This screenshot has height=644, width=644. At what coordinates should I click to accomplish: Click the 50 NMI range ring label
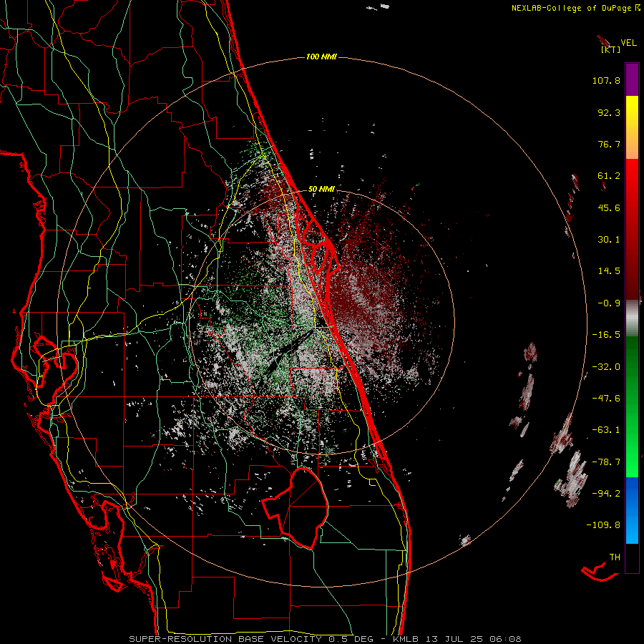tap(321, 190)
